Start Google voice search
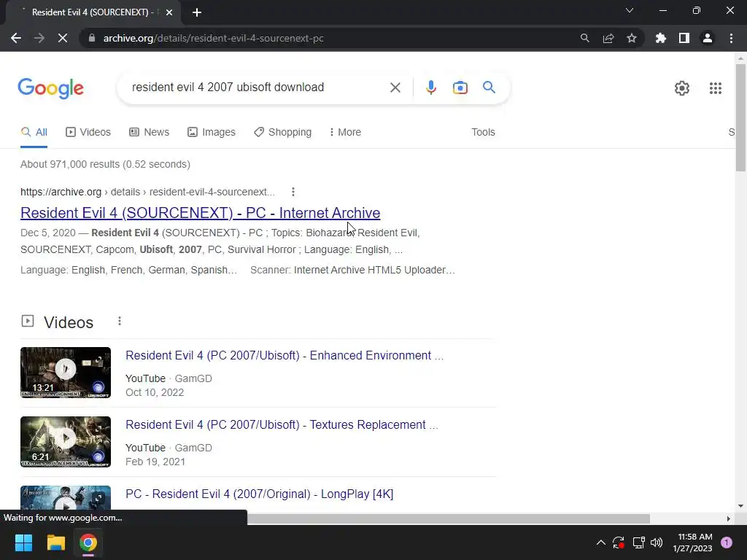Screen dimensions: 747x560 (430, 87)
